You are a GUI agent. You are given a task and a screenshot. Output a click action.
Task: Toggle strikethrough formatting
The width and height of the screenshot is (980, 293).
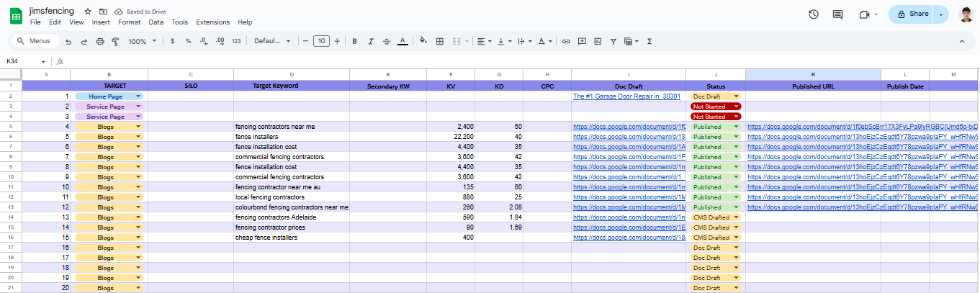click(387, 42)
